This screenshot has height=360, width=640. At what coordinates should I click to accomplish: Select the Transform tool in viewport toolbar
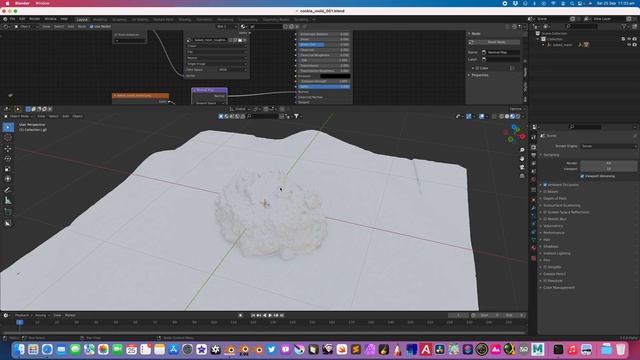(x=8, y=179)
